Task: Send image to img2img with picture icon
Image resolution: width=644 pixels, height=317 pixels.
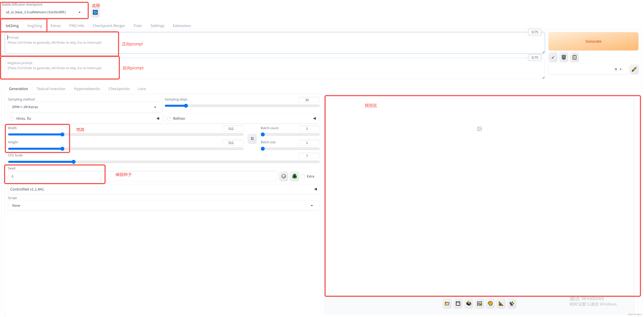Action: 479,304
